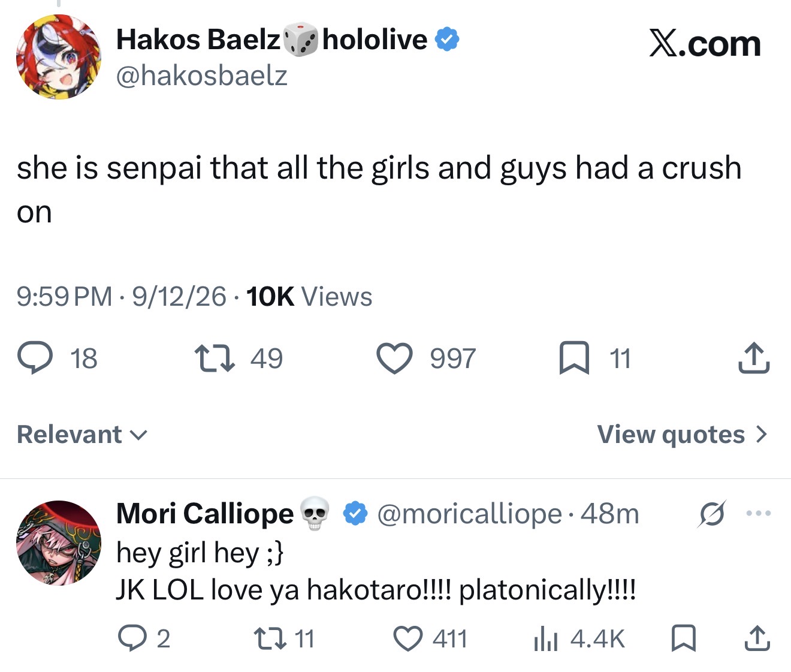Bookmark Mori Calliope's reply
791x672 pixels.
684,638
